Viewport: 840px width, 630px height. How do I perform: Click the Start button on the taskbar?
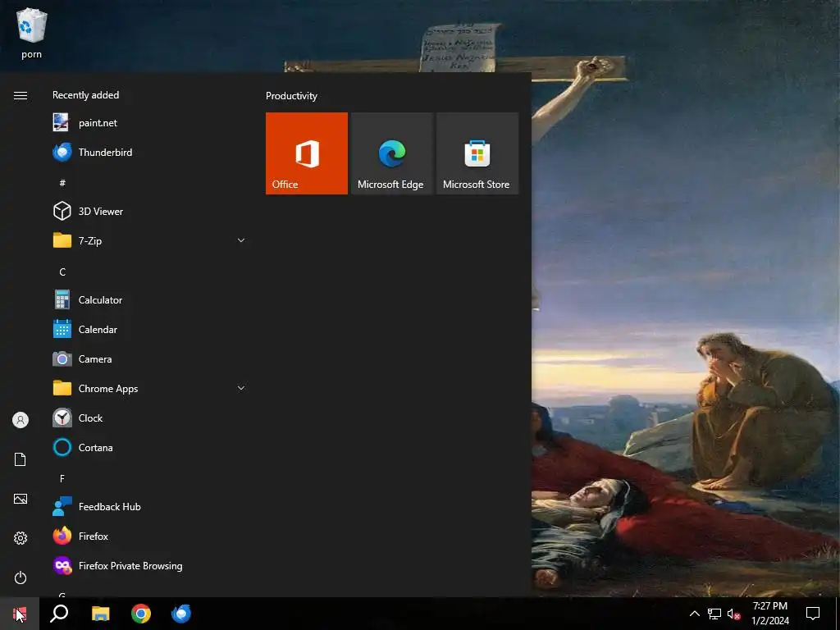20,614
